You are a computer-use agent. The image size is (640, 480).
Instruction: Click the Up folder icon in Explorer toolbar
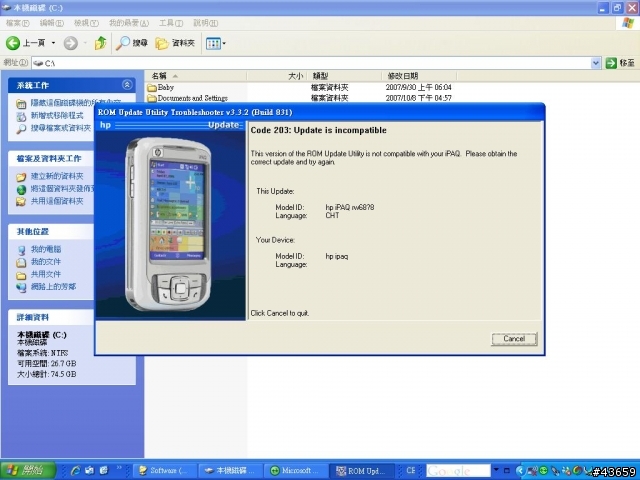[100, 43]
